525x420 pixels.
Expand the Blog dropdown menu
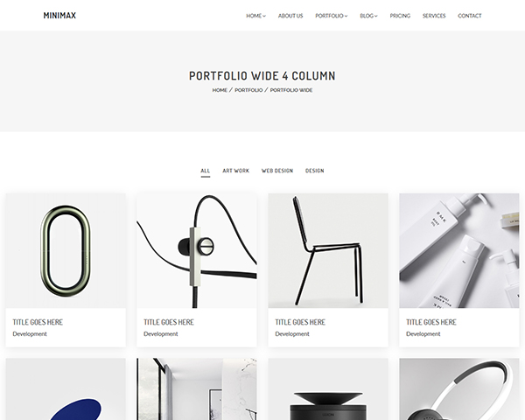pos(368,16)
